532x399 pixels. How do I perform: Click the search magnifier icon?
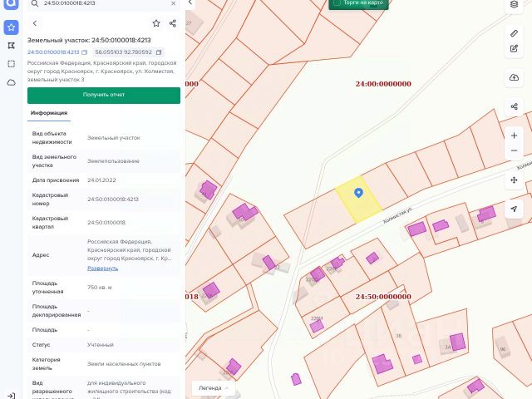coord(35,3)
